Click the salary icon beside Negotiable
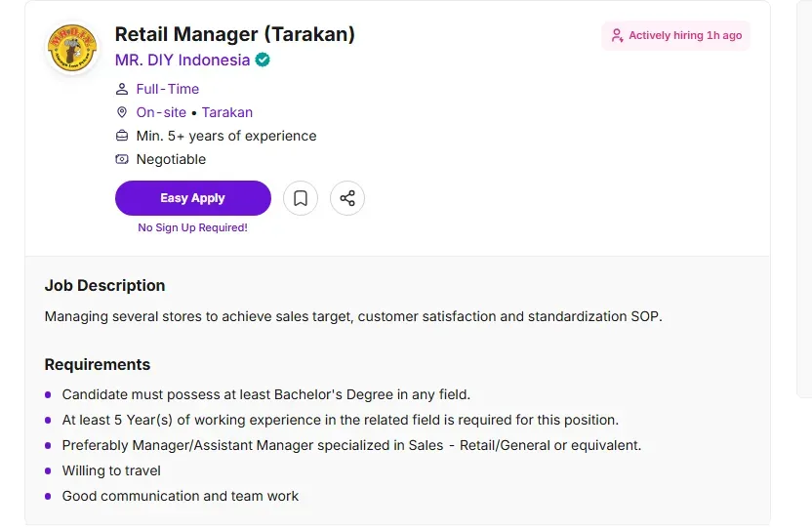Viewport: 812px width, 530px height. click(x=122, y=159)
